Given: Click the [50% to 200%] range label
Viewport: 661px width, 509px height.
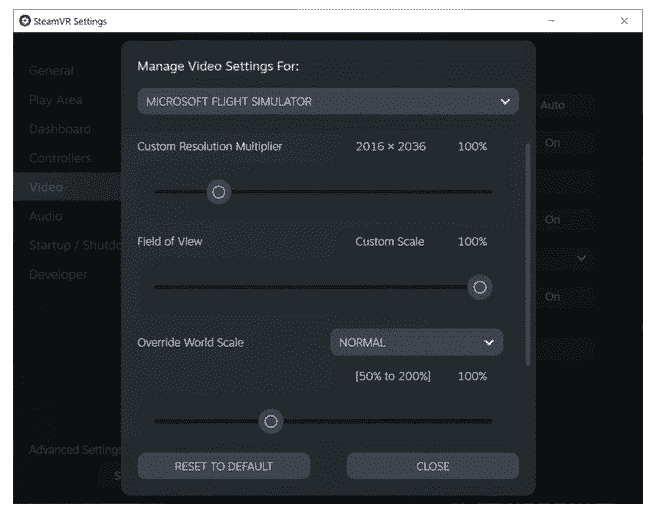Looking at the screenshot, I should coord(393,376).
